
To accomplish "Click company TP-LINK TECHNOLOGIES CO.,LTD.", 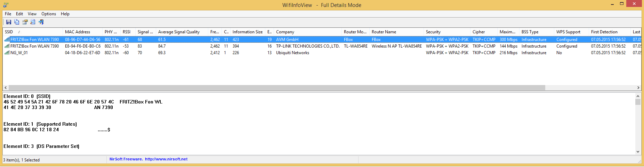I will click(x=308, y=46).
